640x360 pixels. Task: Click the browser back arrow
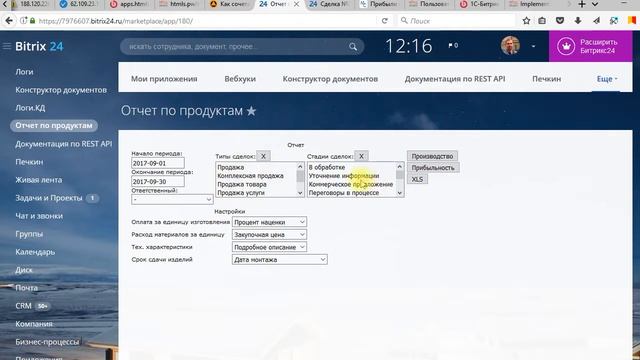pyautogui.click(x=9, y=21)
